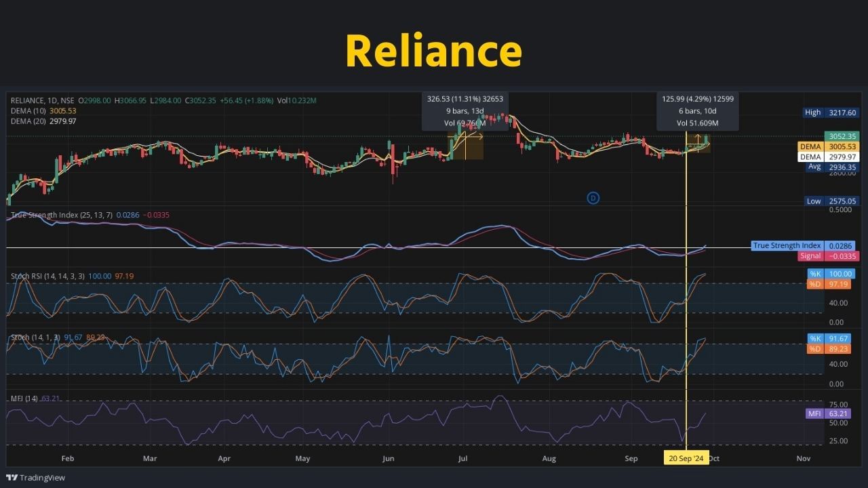Click the True Strength Index 0.0286 axis label
This screenshot has width=868, height=488.
click(804, 245)
